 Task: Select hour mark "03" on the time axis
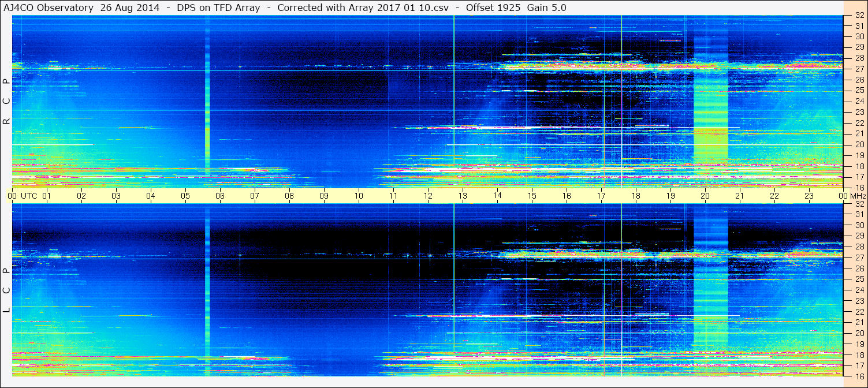116,196
